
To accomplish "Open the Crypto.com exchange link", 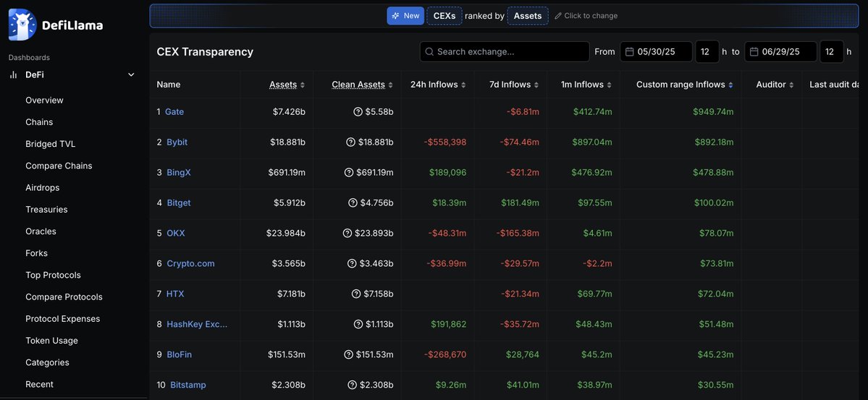I will [190, 263].
